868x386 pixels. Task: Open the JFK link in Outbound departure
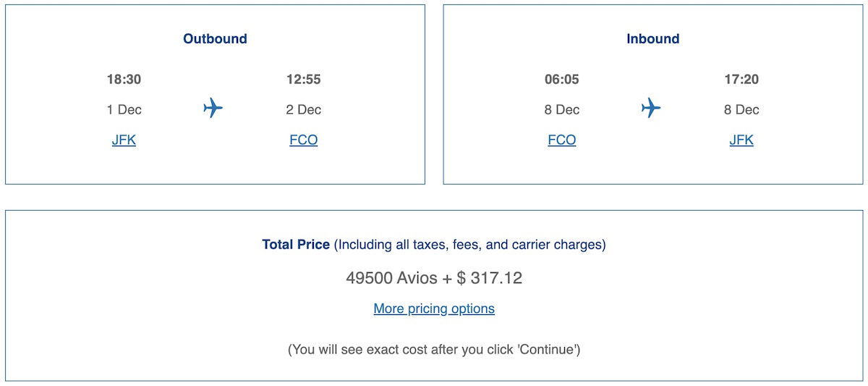tap(124, 140)
